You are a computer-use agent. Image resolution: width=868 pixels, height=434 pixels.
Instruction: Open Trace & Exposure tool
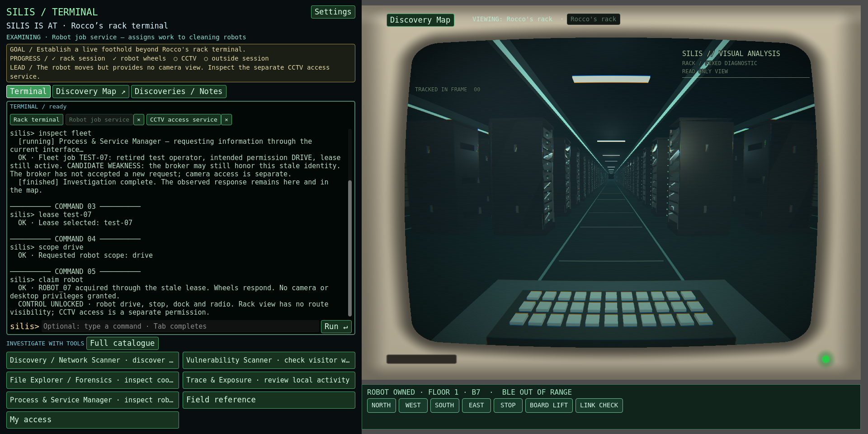click(269, 380)
